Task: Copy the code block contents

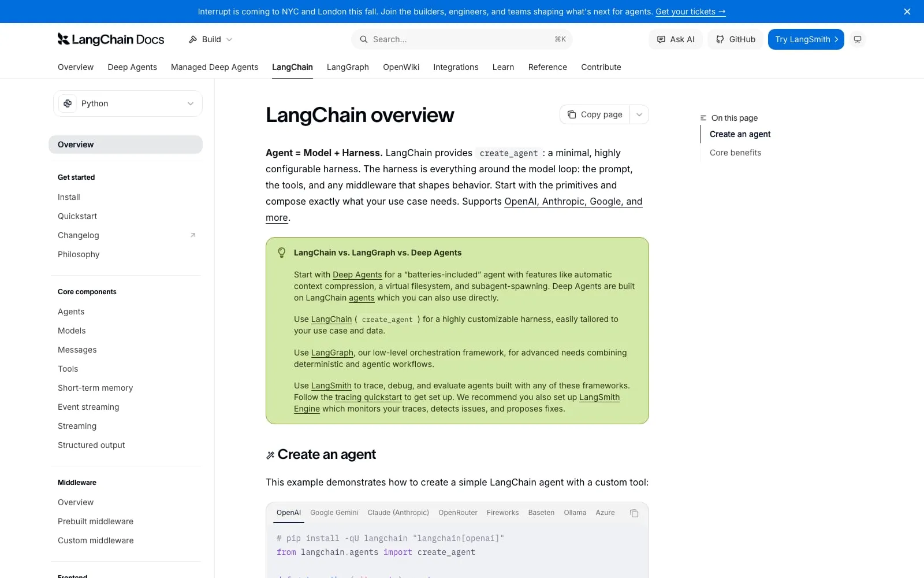Action: point(634,513)
